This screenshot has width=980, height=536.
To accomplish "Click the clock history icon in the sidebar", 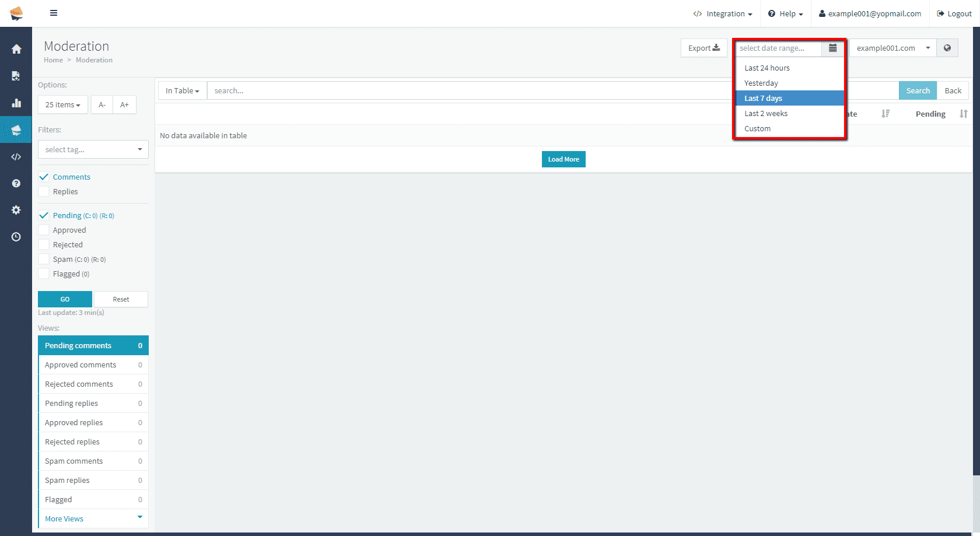I will pyautogui.click(x=16, y=237).
